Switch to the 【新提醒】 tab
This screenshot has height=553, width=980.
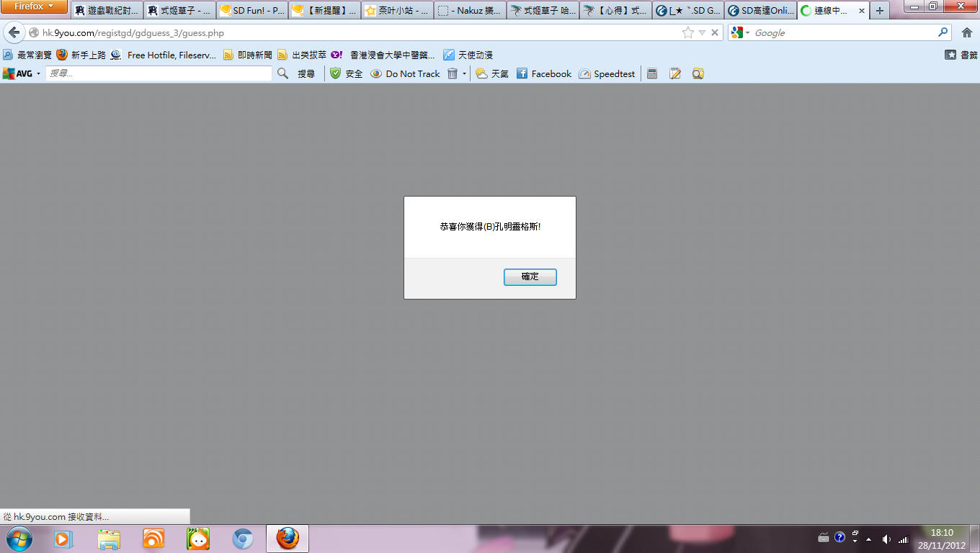[x=324, y=11]
